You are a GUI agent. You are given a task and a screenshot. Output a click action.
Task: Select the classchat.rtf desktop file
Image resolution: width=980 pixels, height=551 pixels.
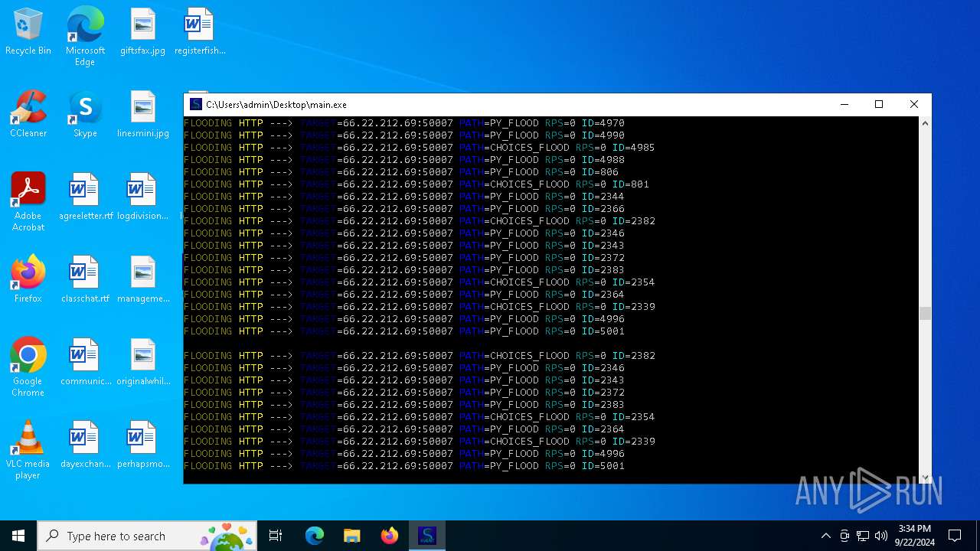click(x=85, y=280)
